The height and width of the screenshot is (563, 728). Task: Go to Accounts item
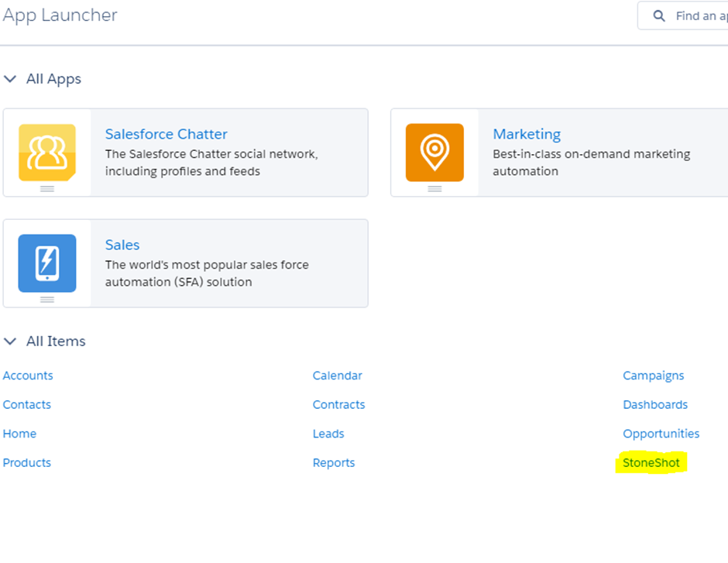[x=28, y=376]
